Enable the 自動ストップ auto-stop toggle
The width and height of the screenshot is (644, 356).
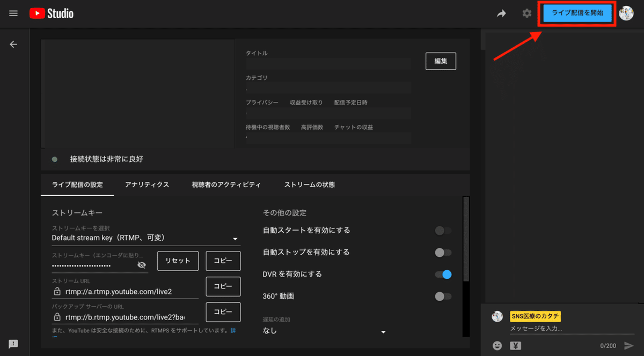pos(442,252)
